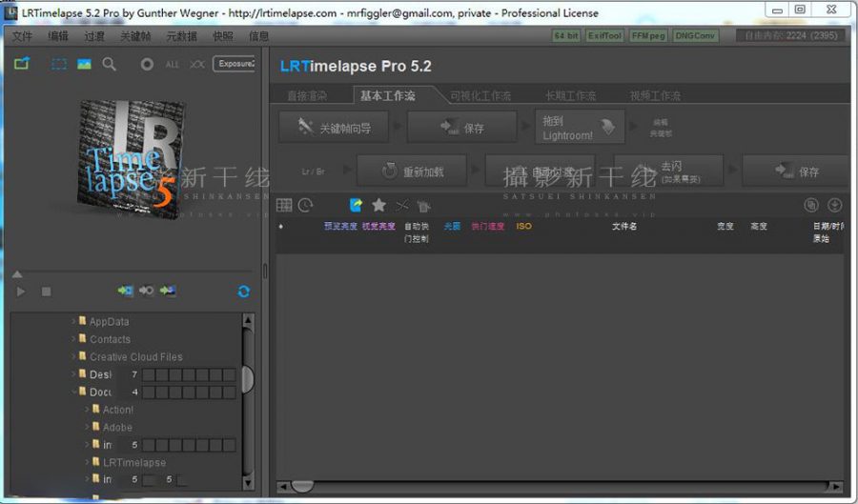Move the preview timeline triangle marker
The image size is (858, 504).
(x=17, y=273)
